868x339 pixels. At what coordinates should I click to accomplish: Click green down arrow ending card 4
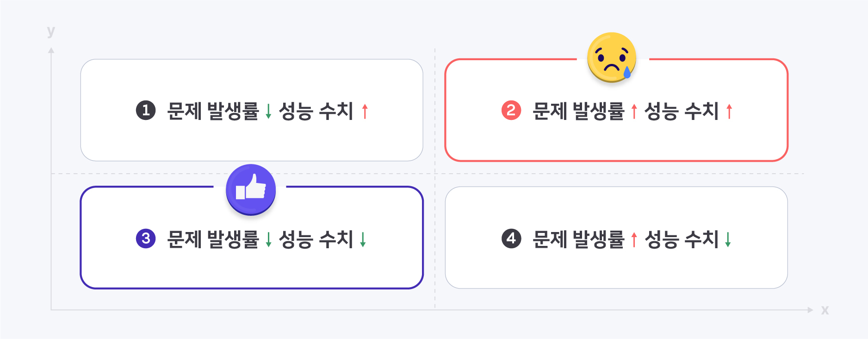728,240
